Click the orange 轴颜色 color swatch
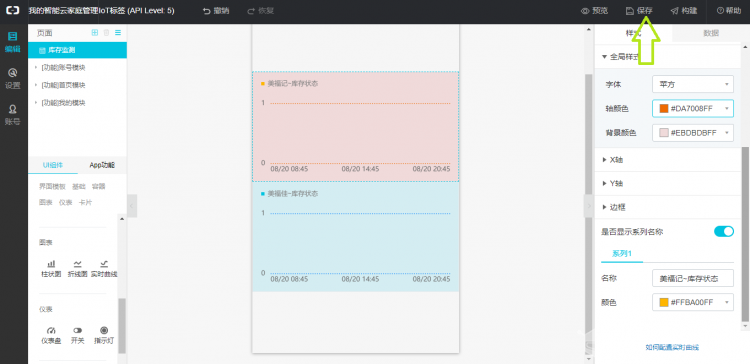Screen dimensions: 750x364 pos(664,109)
